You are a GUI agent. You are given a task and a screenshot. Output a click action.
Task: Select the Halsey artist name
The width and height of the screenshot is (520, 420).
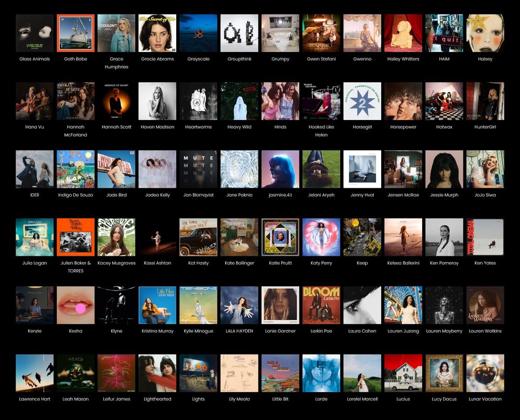[485, 59]
